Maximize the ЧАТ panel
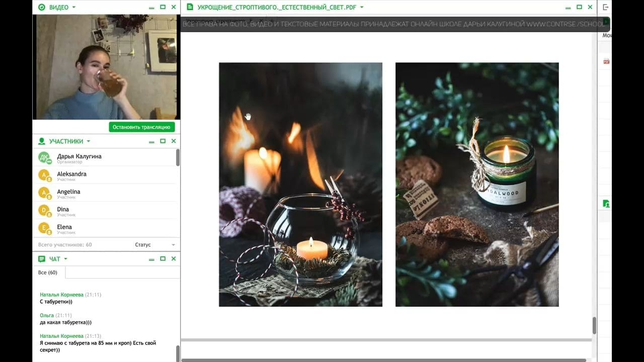 163,259
